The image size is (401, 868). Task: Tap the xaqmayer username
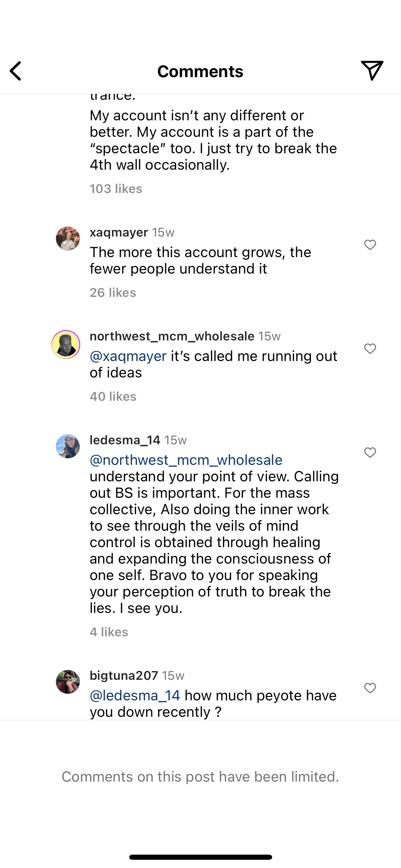coord(119,232)
